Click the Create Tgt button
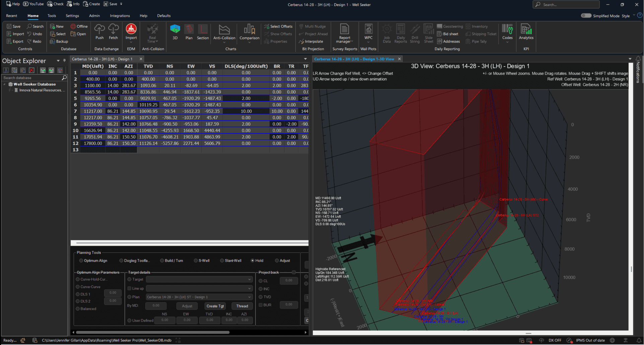Viewport: 644px width, 345px height. [x=215, y=306]
